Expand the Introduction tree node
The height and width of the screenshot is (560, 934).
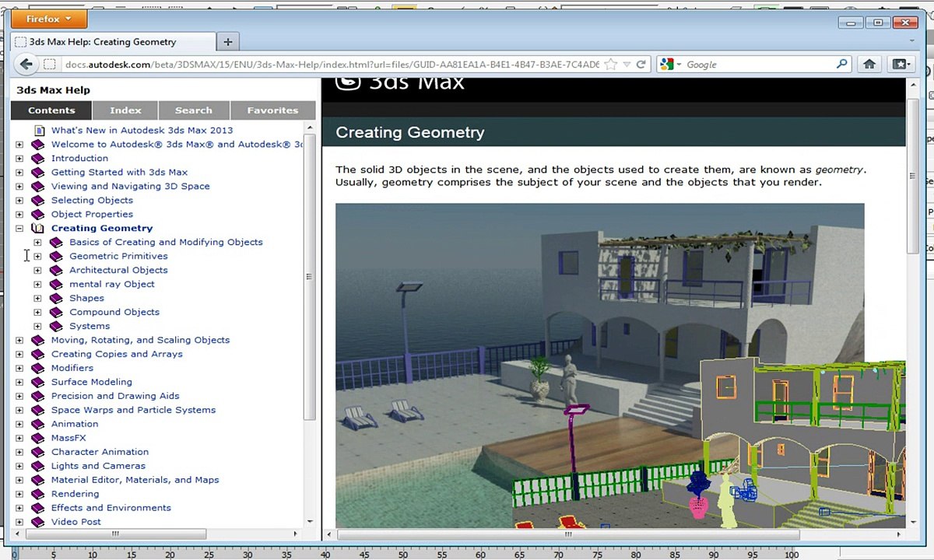(x=19, y=158)
